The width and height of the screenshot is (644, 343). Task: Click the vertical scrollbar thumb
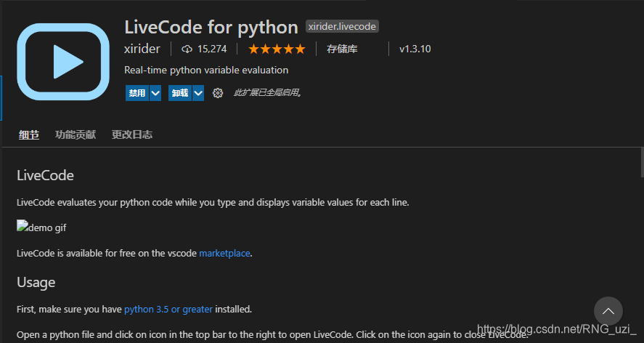pyautogui.click(x=642, y=161)
